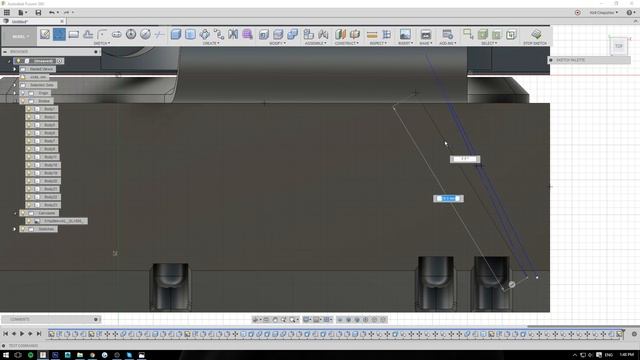Viewport: 640px width, 360px height.
Task: Click the Select arrow tool icon
Action: (468, 34)
